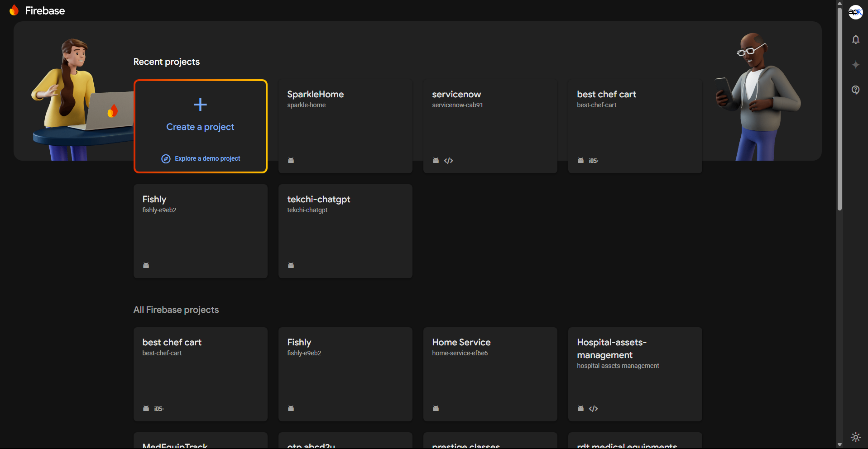Screen dimensions: 868x449
Task: Open the Home Service project card
Action: point(490,374)
